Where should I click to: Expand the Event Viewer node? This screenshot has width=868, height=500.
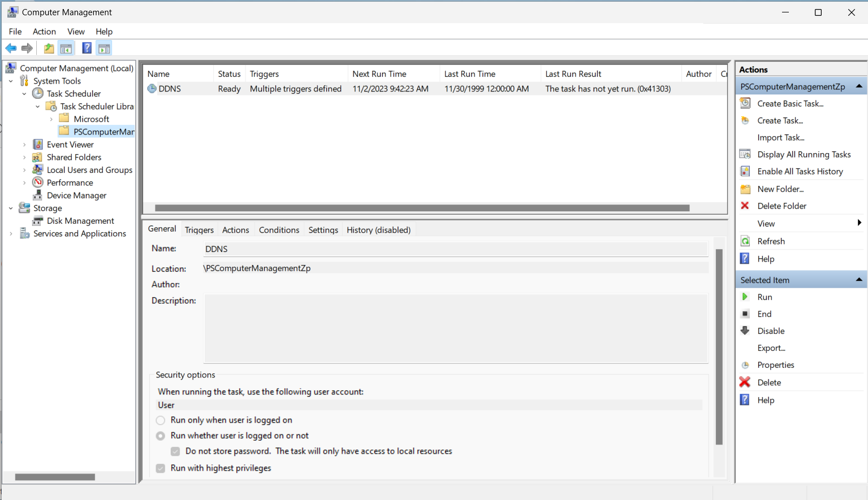coord(24,145)
